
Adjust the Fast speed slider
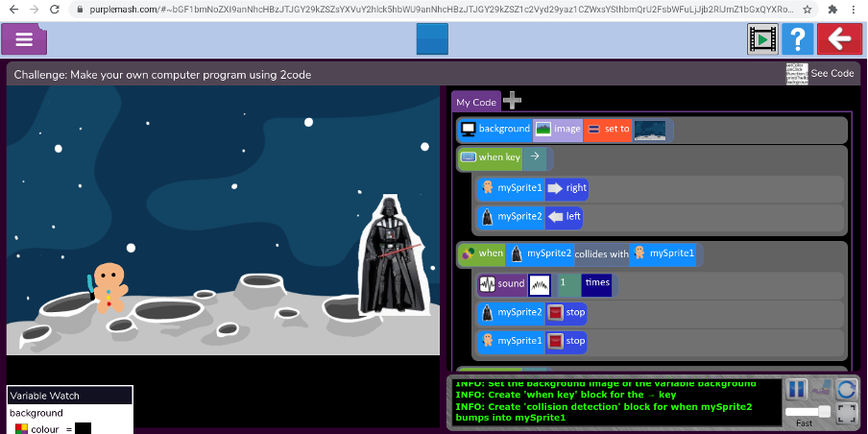pyautogui.click(x=808, y=411)
